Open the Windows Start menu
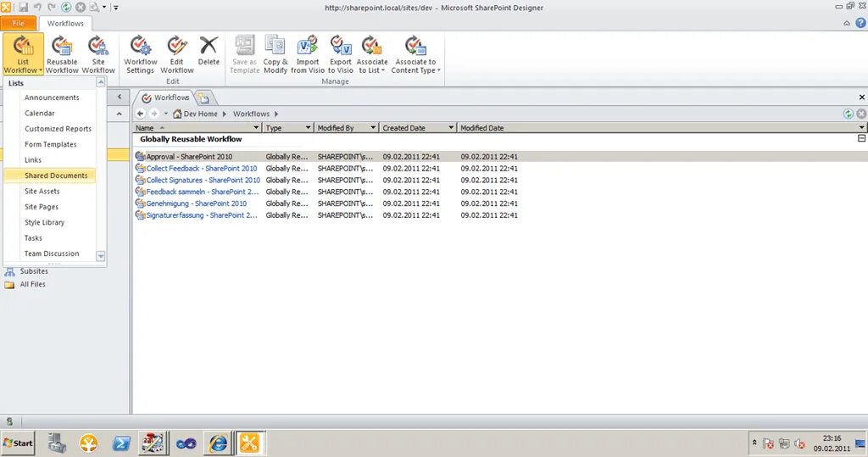The image size is (868, 457). click(18, 443)
